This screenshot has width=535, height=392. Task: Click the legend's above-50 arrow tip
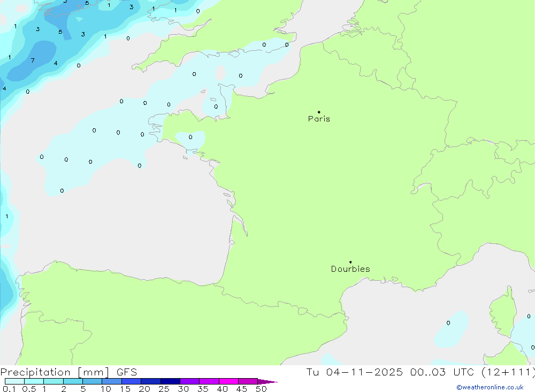pyautogui.click(x=267, y=382)
